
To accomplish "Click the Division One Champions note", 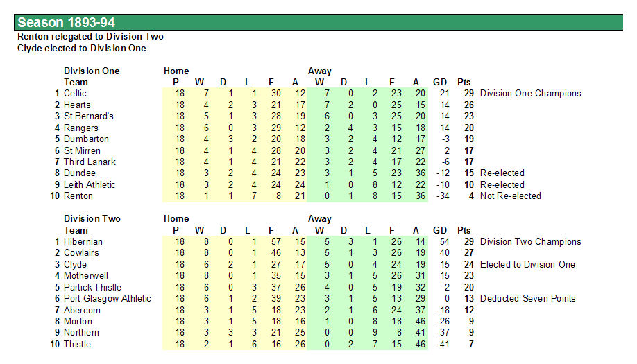I will 531,94.
